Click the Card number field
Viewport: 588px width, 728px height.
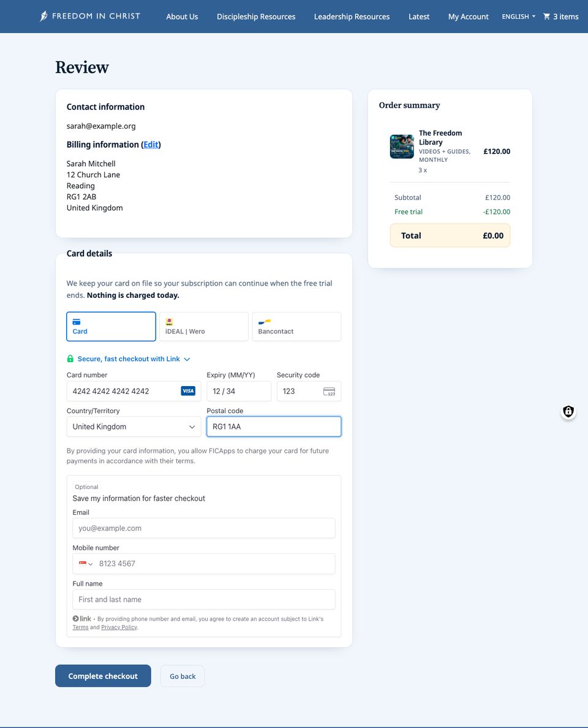click(x=134, y=392)
